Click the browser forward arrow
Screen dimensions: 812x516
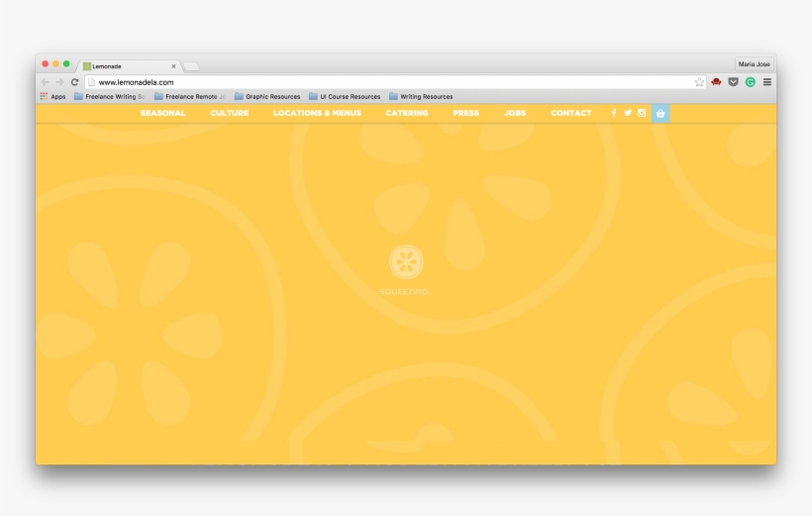59,82
